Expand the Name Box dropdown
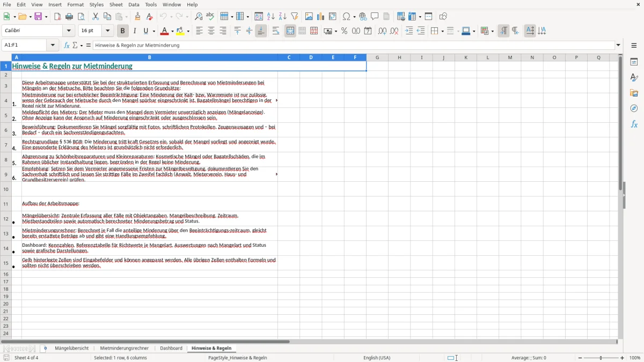The height and width of the screenshot is (362, 644). [x=53, y=45]
